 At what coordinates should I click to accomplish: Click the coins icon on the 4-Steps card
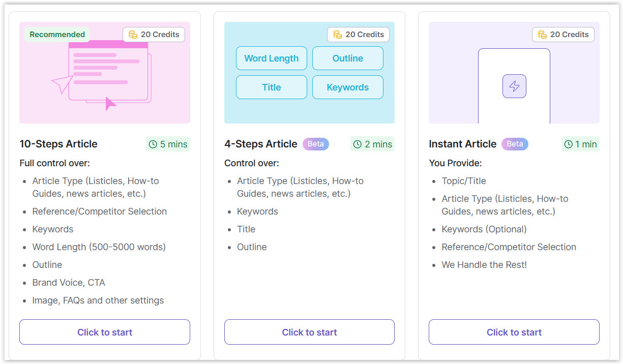pyautogui.click(x=338, y=35)
